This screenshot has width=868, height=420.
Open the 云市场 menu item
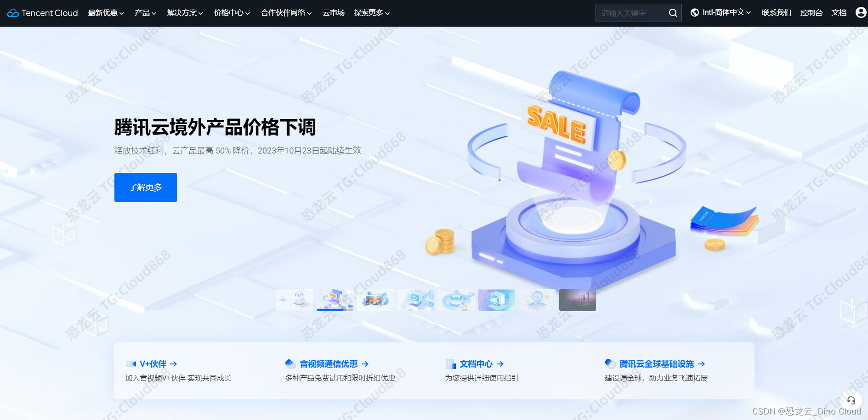tap(334, 13)
